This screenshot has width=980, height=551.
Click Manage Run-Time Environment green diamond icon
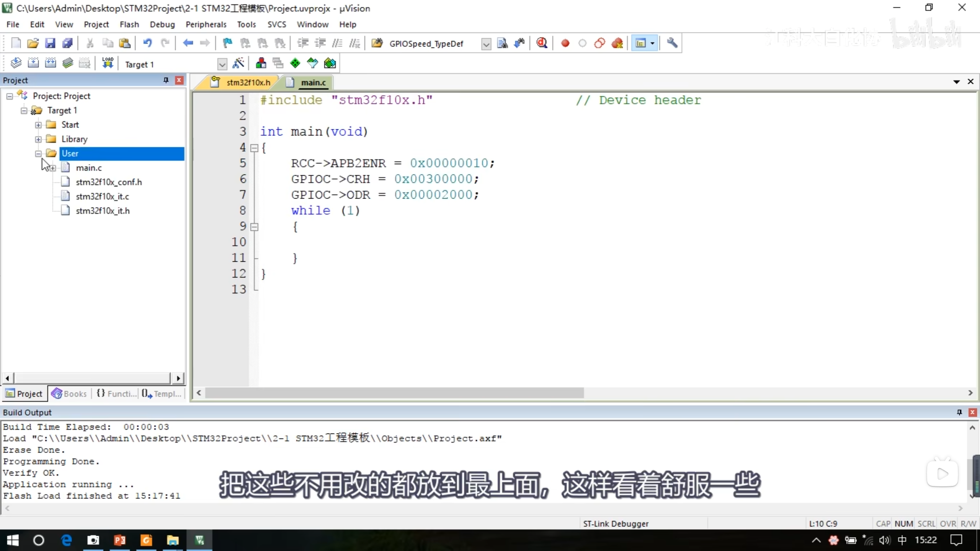(295, 63)
